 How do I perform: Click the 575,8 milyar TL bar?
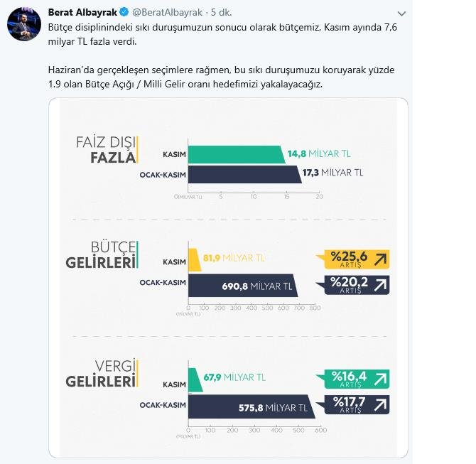pos(251,406)
